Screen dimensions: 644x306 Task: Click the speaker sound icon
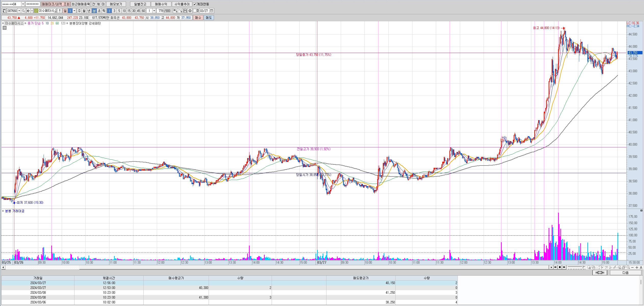pos(29,11)
